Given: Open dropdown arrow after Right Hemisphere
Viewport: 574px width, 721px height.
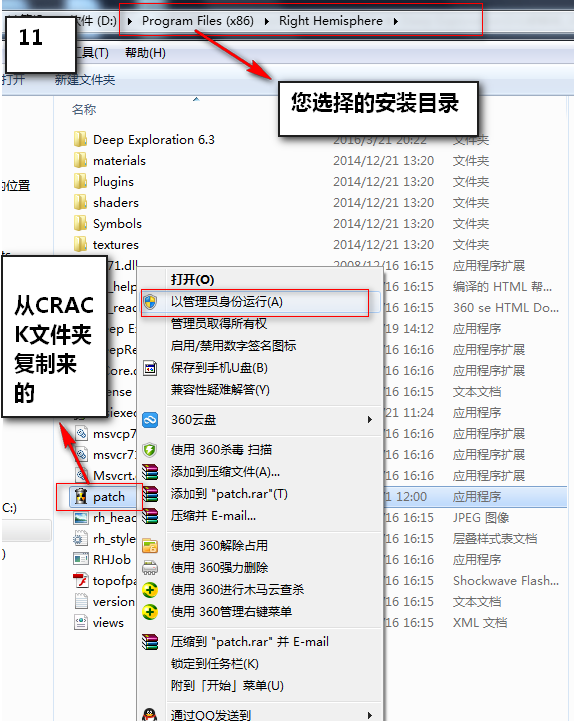Looking at the screenshot, I should pos(396,21).
